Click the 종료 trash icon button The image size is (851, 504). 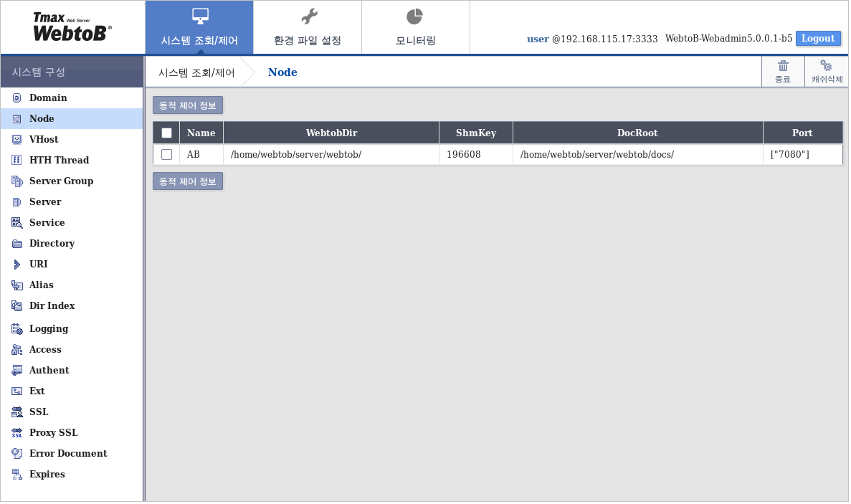pyautogui.click(x=783, y=72)
